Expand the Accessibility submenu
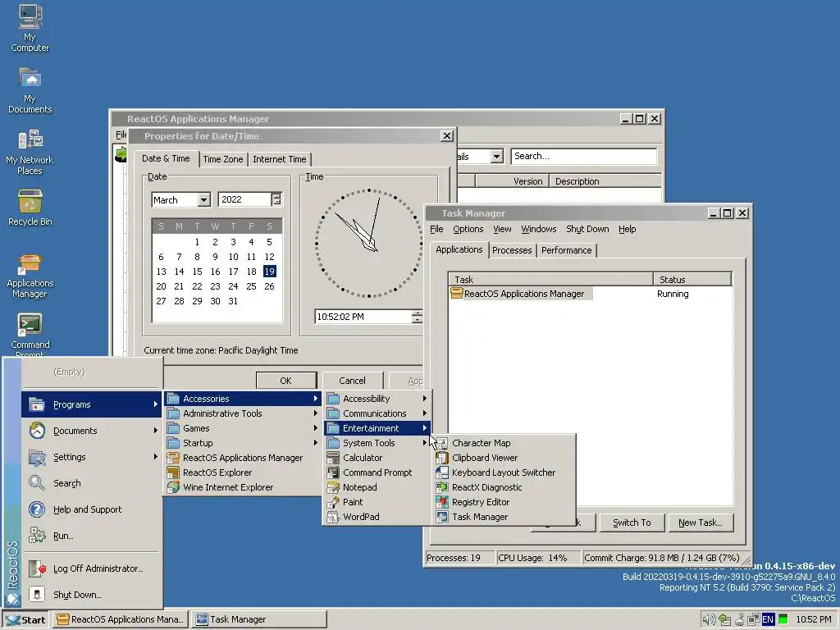The width and height of the screenshot is (840, 630). 377,399
